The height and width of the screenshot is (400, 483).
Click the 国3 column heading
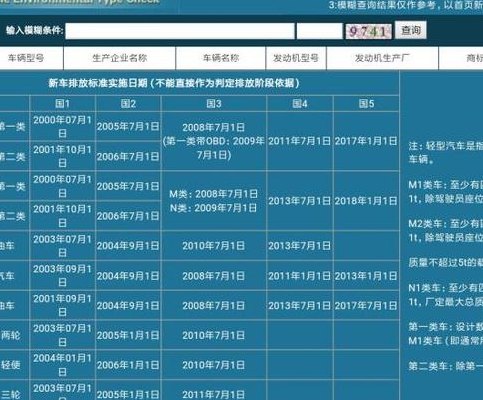tap(214, 104)
